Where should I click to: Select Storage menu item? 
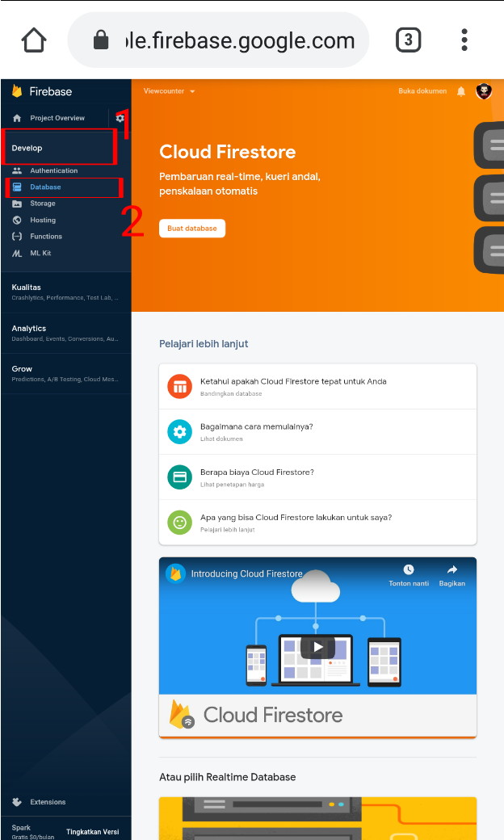[43, 204]
